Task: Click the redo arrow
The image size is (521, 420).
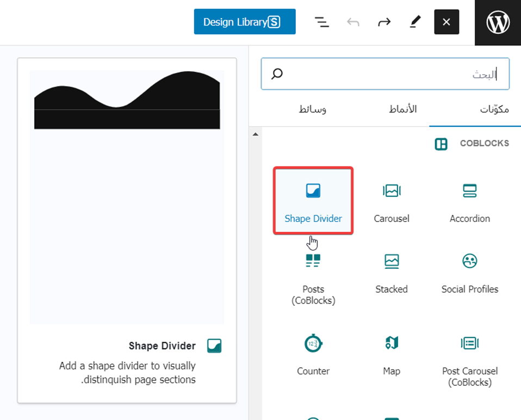Action: coord(384,22)
